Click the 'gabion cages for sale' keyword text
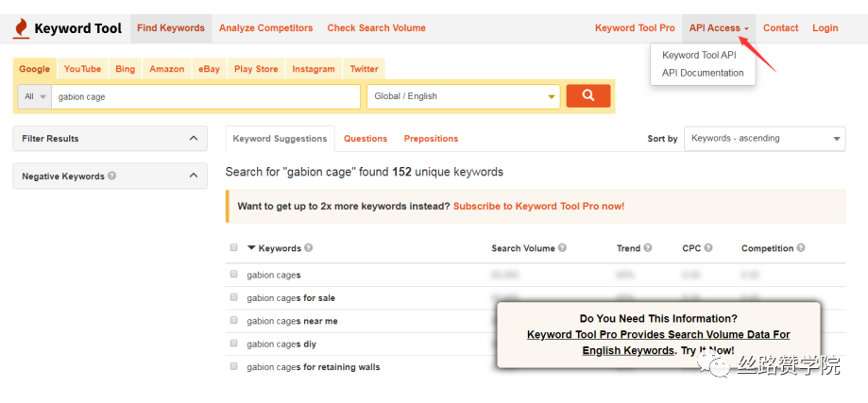 click(291, 298)
